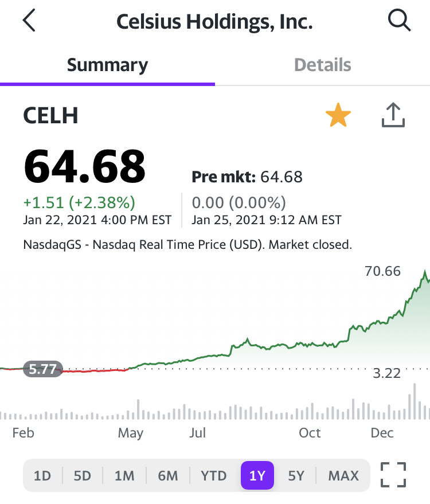Tap the share icon
The height and width of the screenshot is (504, 430).
(x=393, y=115)
